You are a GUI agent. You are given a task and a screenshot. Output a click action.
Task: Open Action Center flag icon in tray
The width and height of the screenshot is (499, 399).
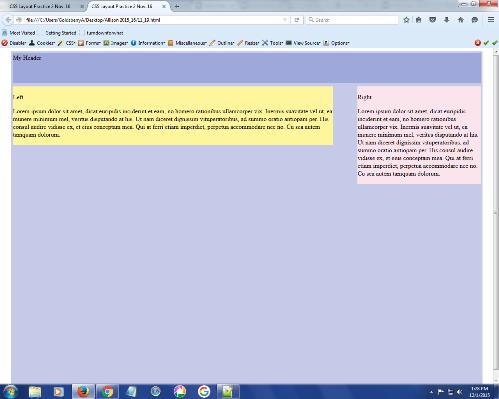pyautogui.click(x=440, y=392)
